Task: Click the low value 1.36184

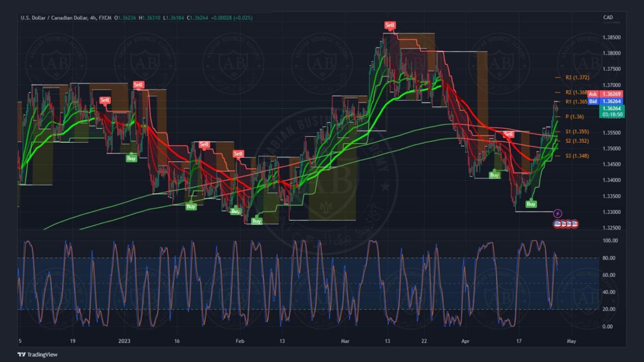Action: pos(175,18)
